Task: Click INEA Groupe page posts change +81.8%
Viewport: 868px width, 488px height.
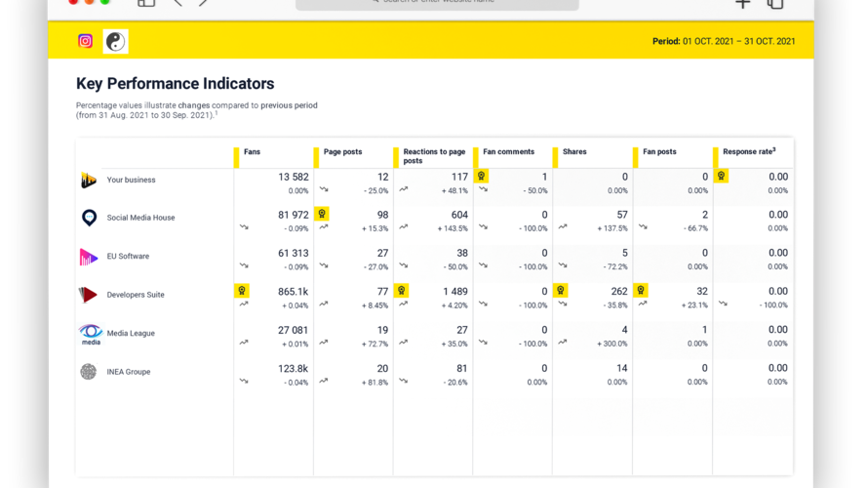Action: click(x=375, y=383)
